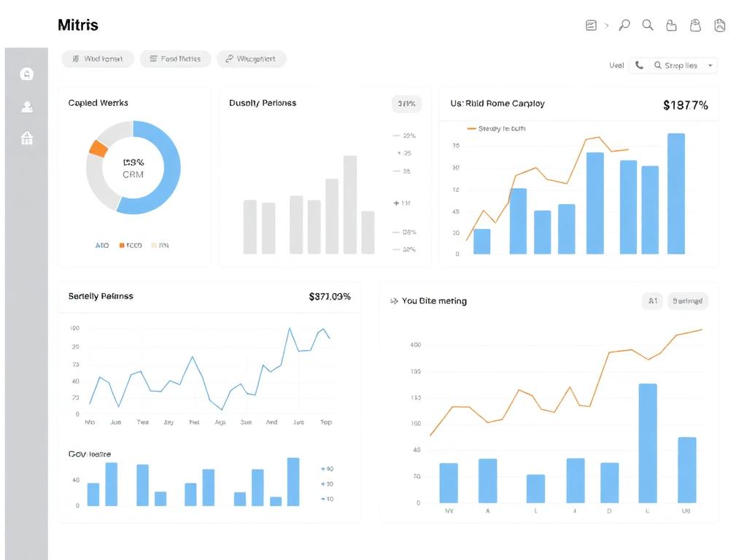Image resolution: width=747 pixels, height=560 pixels.
Task: Click the report document icon in the top-right toolbar
Action: [591, 25]
